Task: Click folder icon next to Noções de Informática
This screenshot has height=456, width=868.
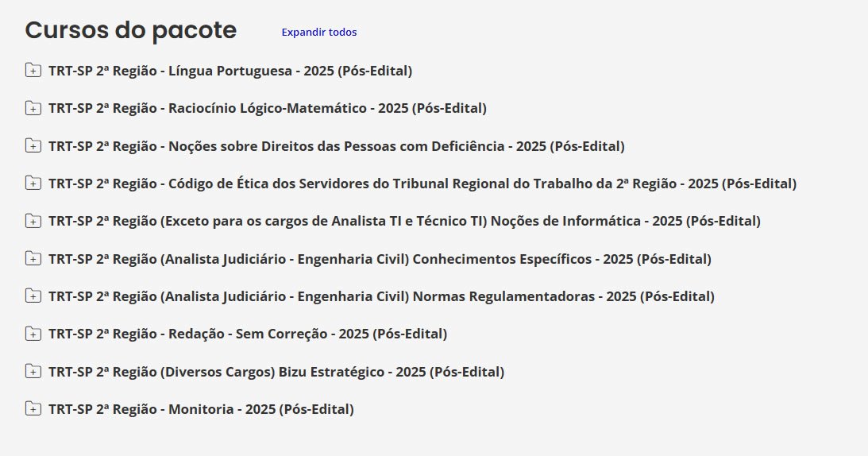Action: (x=33, y=221)
